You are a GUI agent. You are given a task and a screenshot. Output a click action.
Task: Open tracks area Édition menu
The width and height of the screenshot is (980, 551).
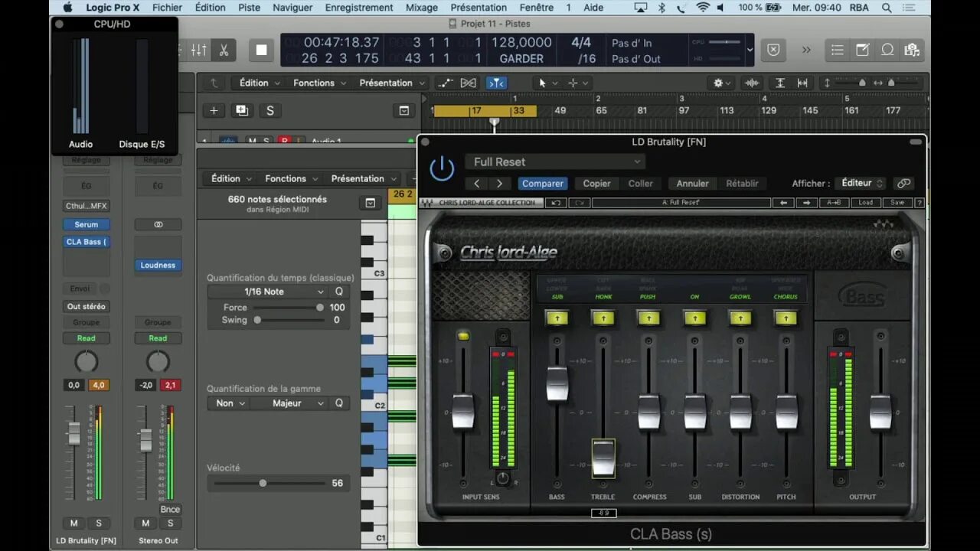click(x=260, y=83)
